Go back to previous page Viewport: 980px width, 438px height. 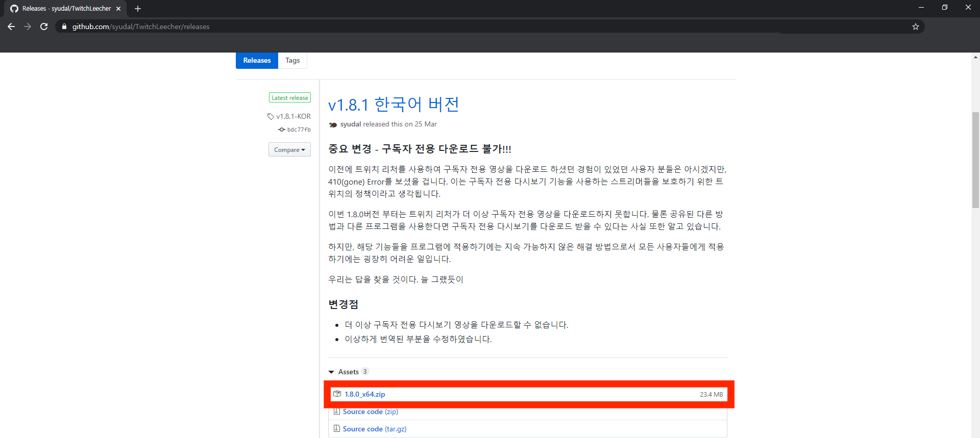[11, 27]
